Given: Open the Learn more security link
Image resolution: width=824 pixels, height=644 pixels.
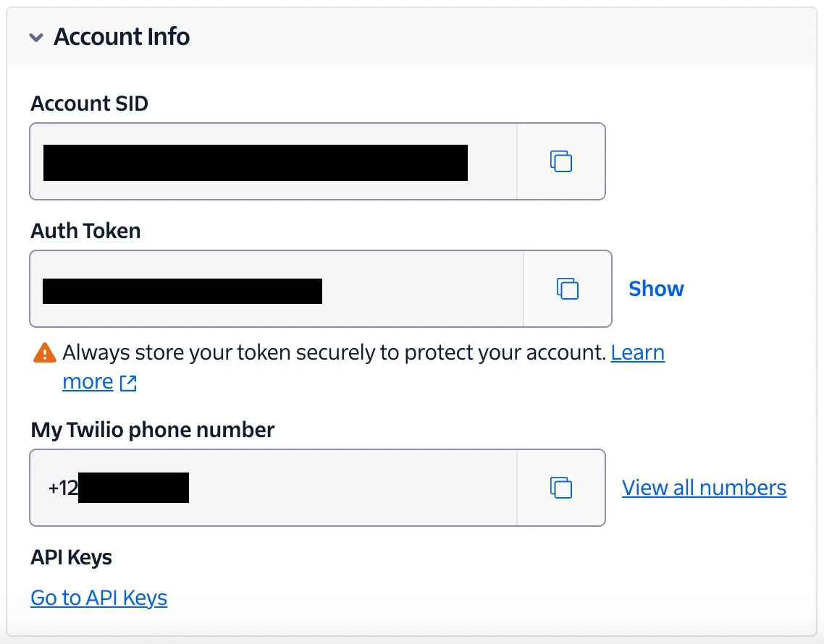Looking at the screenshot, I should pyautogui.click(x=638, y=352).
